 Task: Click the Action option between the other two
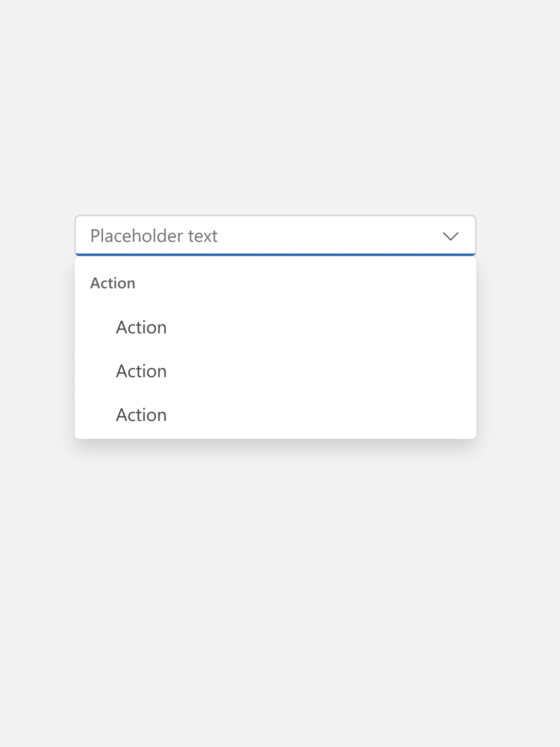[x=141, y=371]
